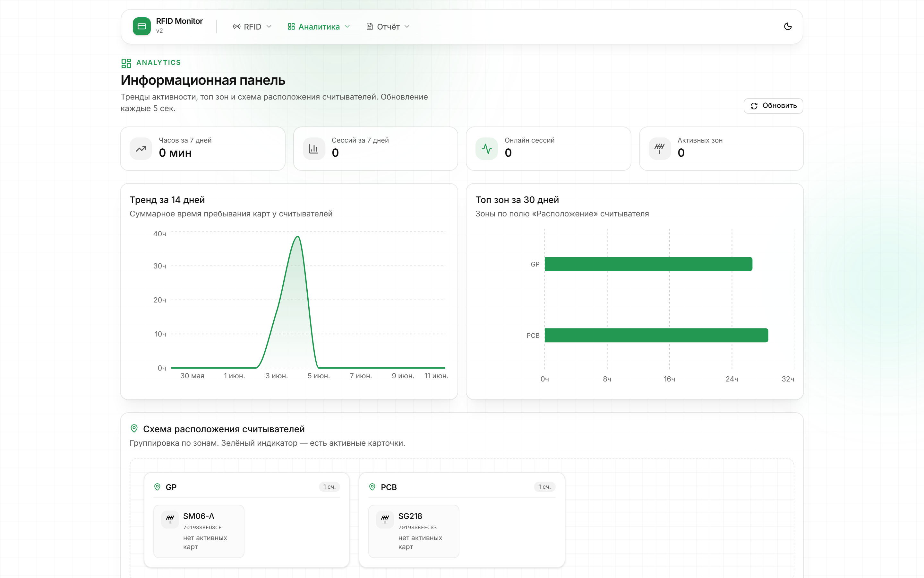Click the pin icon in PCB zone header
Viewport: 924px width, 578px height.
[x=372, y=487]
